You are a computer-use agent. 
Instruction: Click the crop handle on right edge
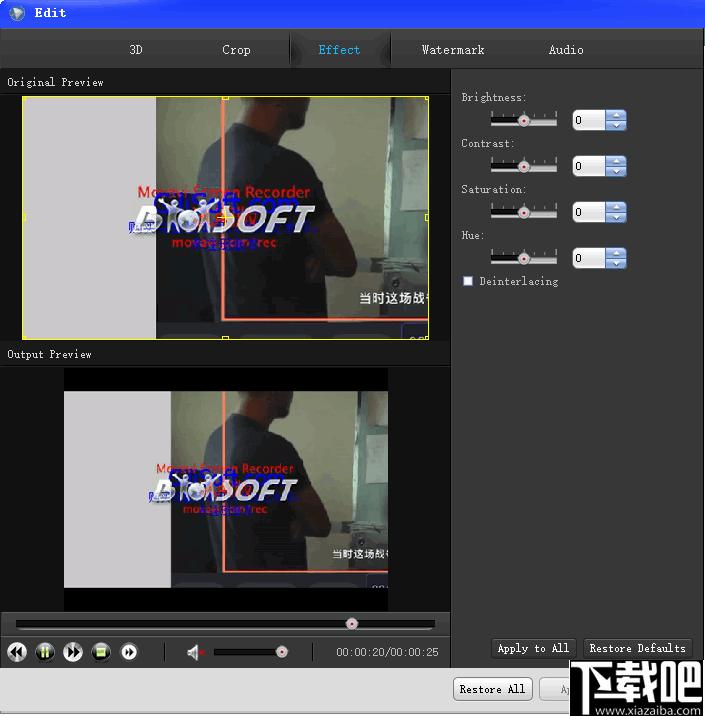click(x=427, y=218)
